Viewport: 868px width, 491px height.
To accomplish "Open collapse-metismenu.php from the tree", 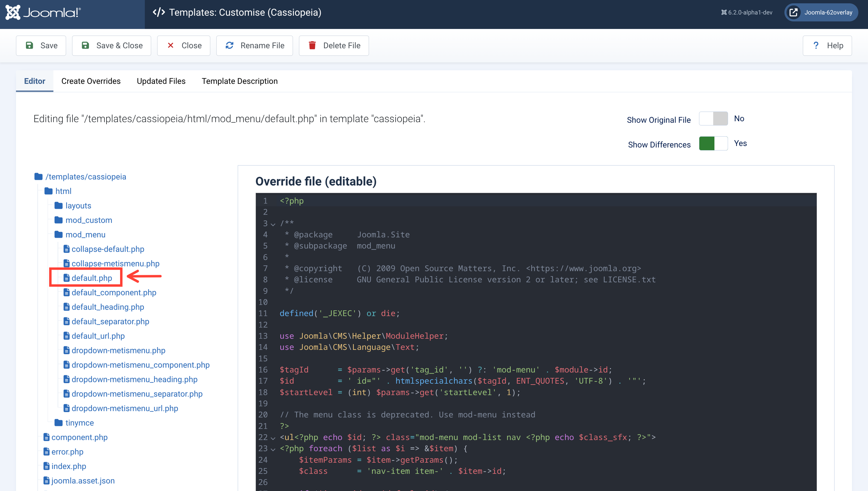I will [x=116, y=263].
